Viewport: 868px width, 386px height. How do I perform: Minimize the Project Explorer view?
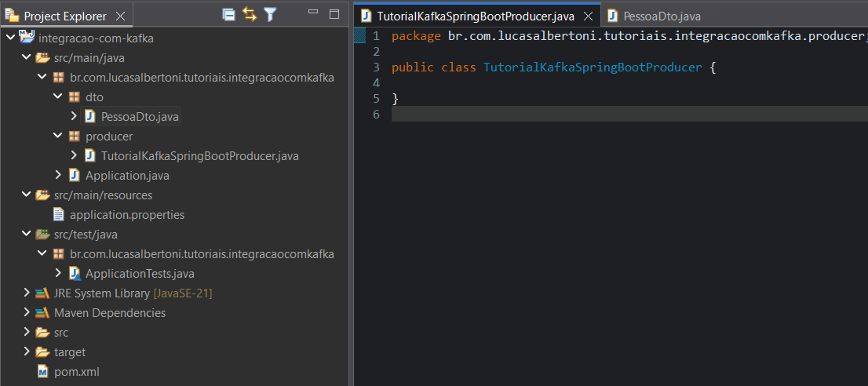(x=313, y=12)
